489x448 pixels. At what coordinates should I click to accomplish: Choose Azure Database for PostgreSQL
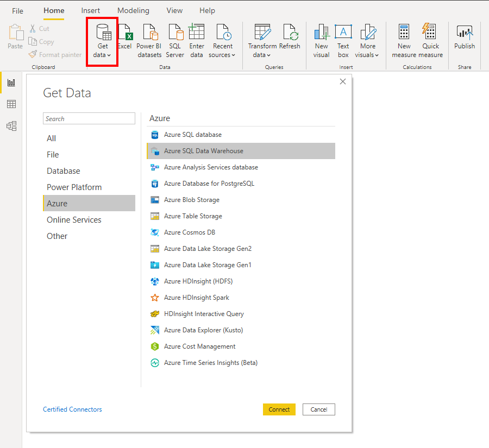(241, 184)
